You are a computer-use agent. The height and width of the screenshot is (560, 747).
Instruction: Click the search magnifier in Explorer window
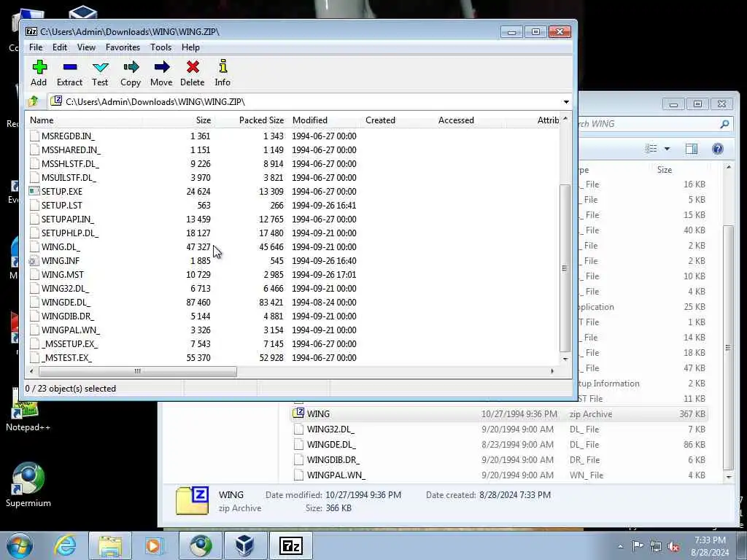(x=724, y=124)
